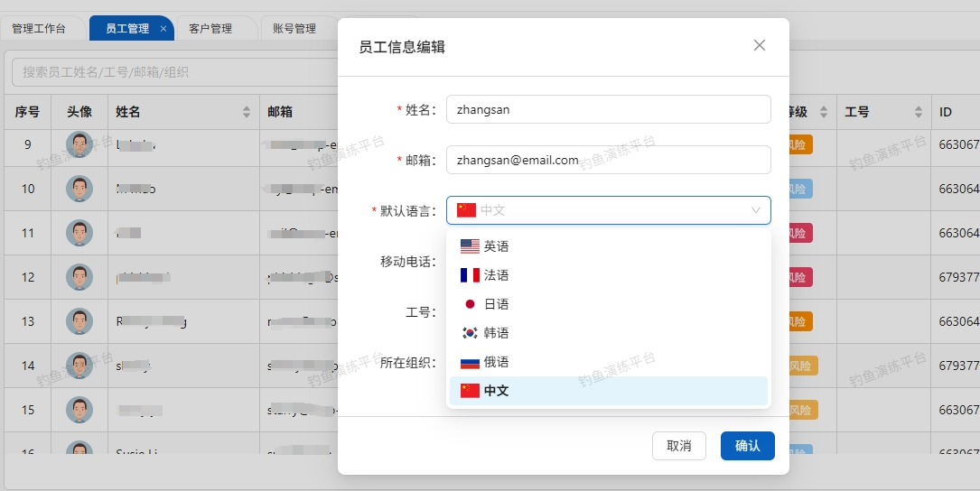Image resolution: width=980 pixels, height=491 pixels.
Task: Click the avatar icon in row 14
Action: point(79,366)
